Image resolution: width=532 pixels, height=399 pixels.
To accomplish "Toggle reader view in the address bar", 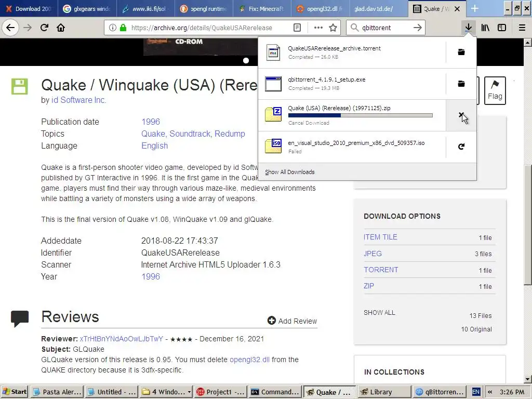I will pyautogui.click(x=297, y=28).
